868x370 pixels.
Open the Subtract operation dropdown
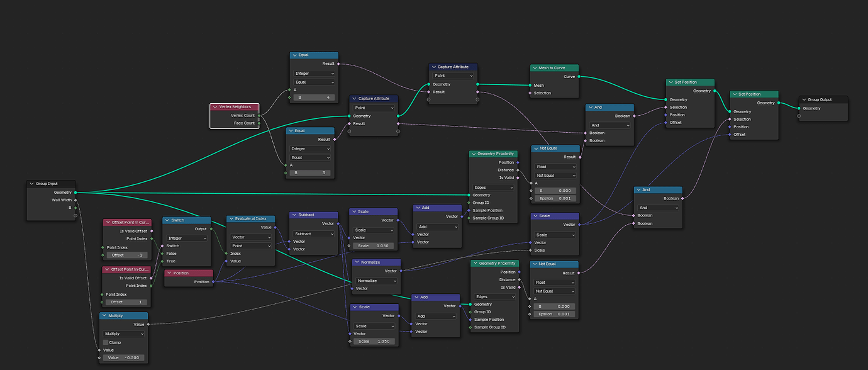314,233
